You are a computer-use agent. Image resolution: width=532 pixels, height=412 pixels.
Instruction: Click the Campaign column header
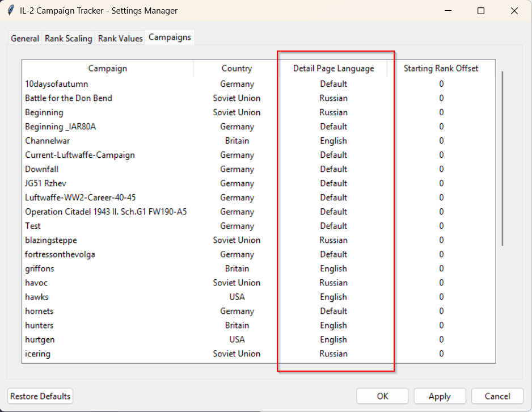click(107, 68)
